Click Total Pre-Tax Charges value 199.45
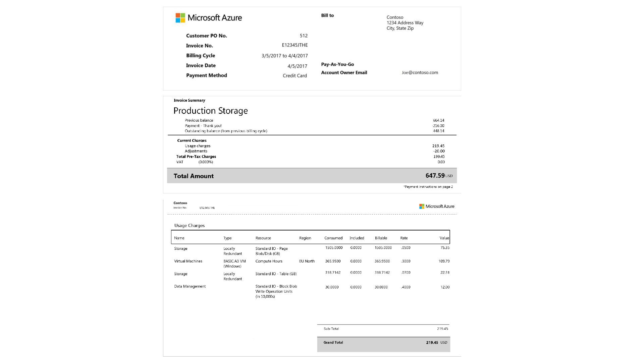 click(439, 157)
